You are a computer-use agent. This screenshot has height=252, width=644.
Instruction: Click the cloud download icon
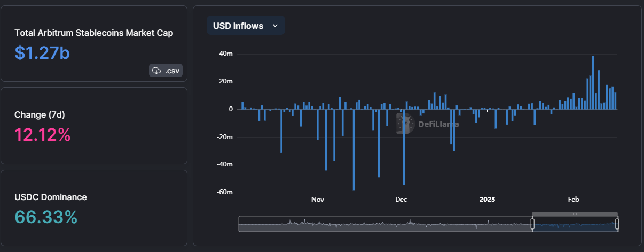[156, 71]
